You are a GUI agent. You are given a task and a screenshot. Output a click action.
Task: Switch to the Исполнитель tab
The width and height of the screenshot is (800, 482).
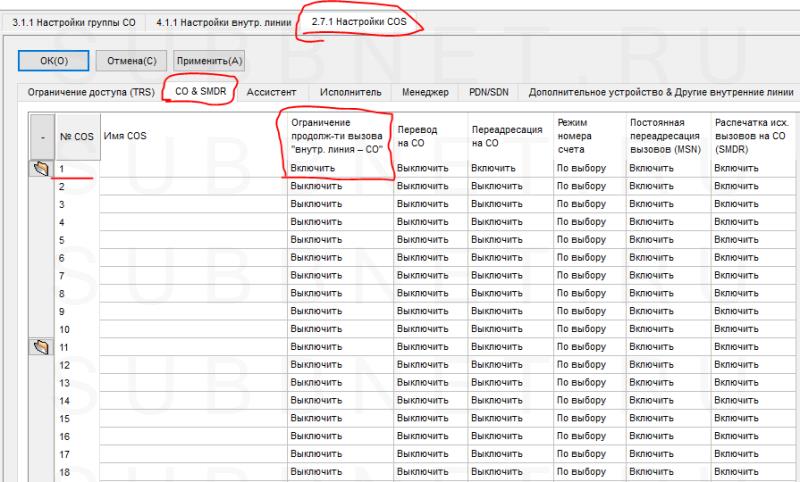[x=350, y=92]
